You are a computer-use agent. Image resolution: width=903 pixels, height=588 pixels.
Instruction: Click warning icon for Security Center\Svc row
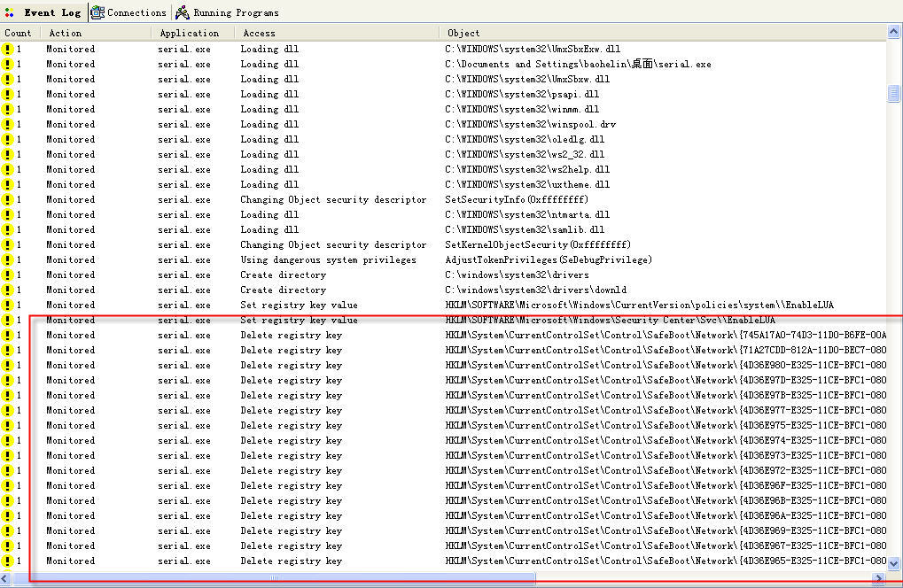pos(7,320)
